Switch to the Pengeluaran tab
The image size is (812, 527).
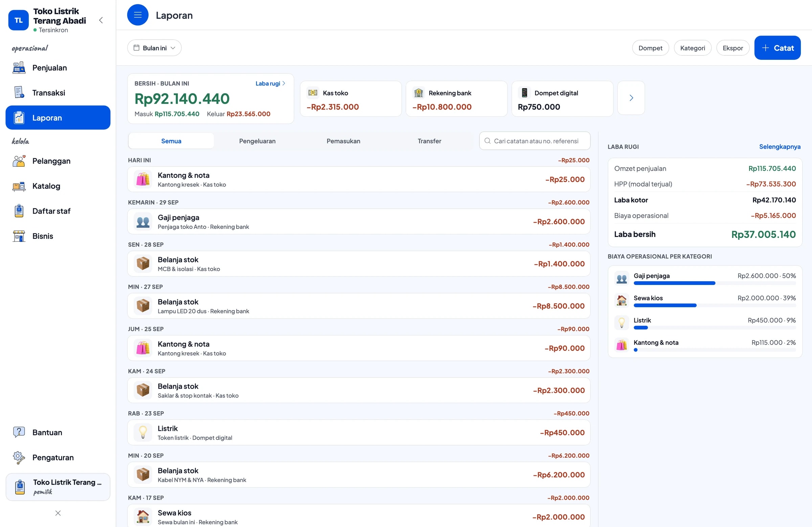[x=257, y=141]
